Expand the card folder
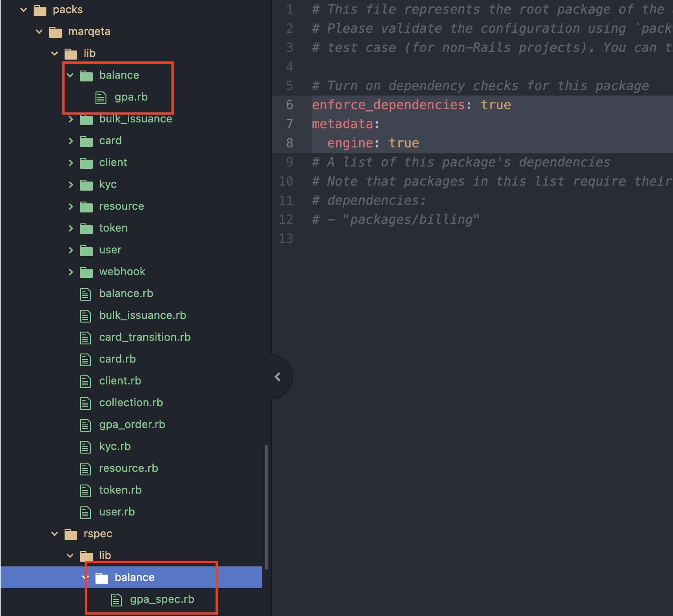This screenshot has height=616, width=673. [x=70, y=141]
